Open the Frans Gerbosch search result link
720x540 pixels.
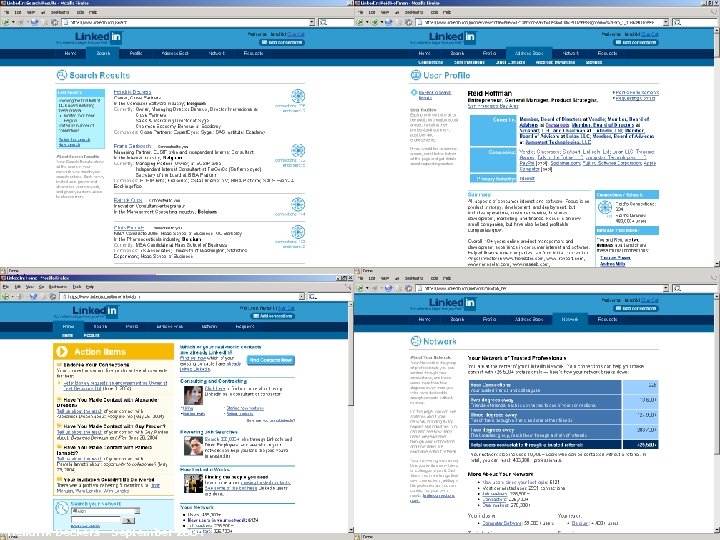(132, 146)
